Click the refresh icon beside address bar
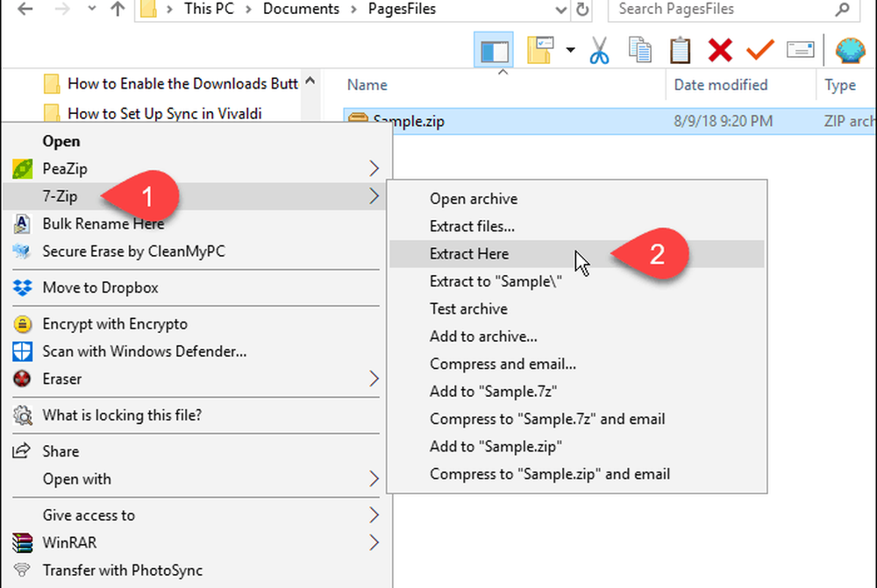The image size is (877, 588). (x=583, y=10)
